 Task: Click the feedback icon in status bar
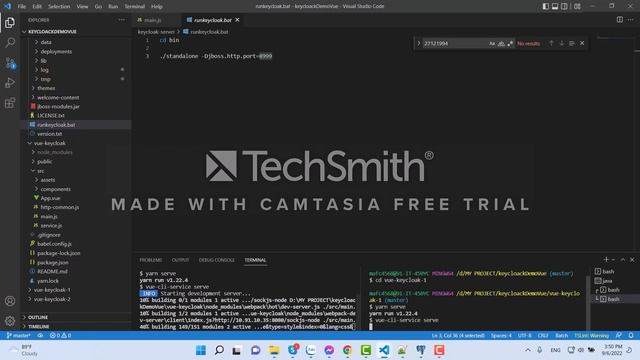pyautogui.click(x=619, y=336)
